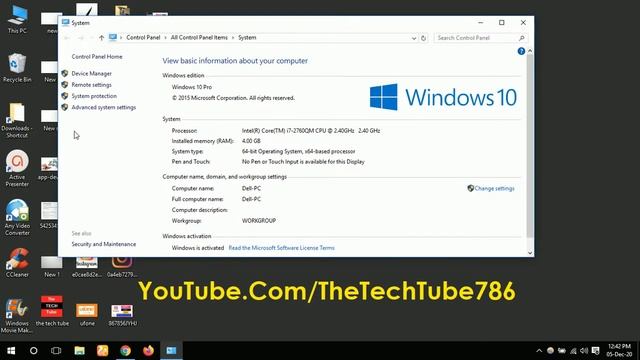
Task: Click the System breadcrumb
Action: (247, 38)
